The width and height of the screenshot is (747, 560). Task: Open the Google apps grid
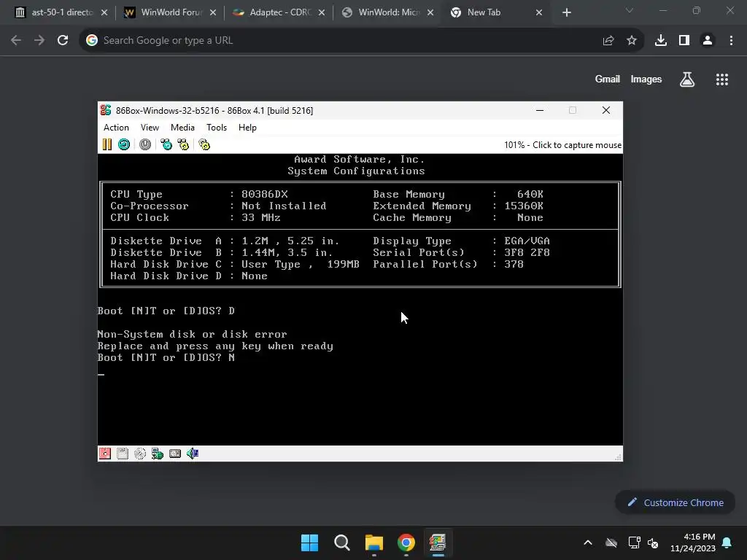tap(722, 79)
